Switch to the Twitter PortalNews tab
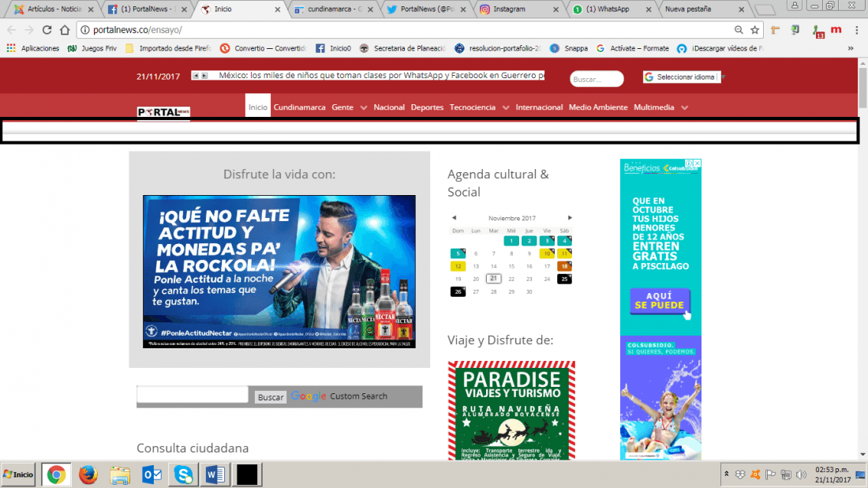The image size is (868, 488). pos(427,9)
